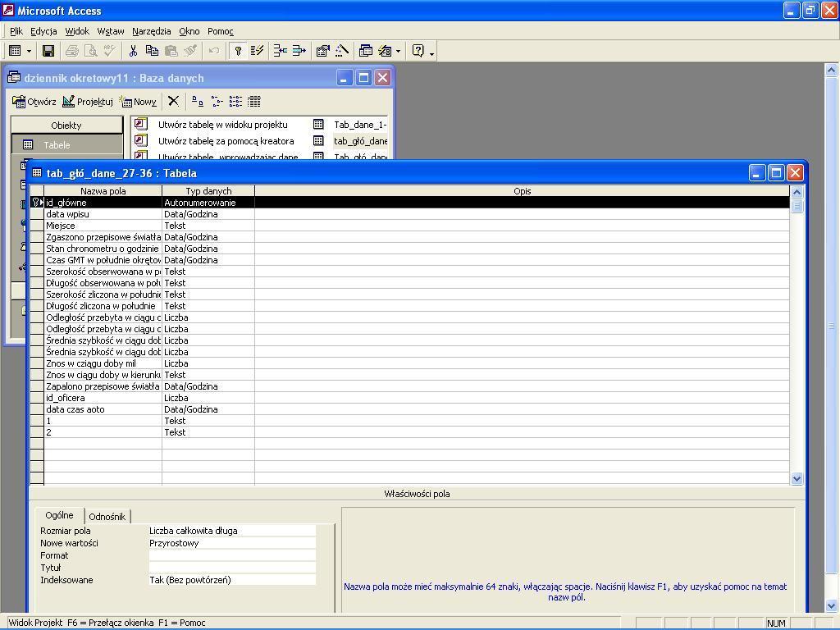Open the Narzędzia menu
The width and height of the screenshot is (840, 630).
pyautogui.click(x=151, y=31)
